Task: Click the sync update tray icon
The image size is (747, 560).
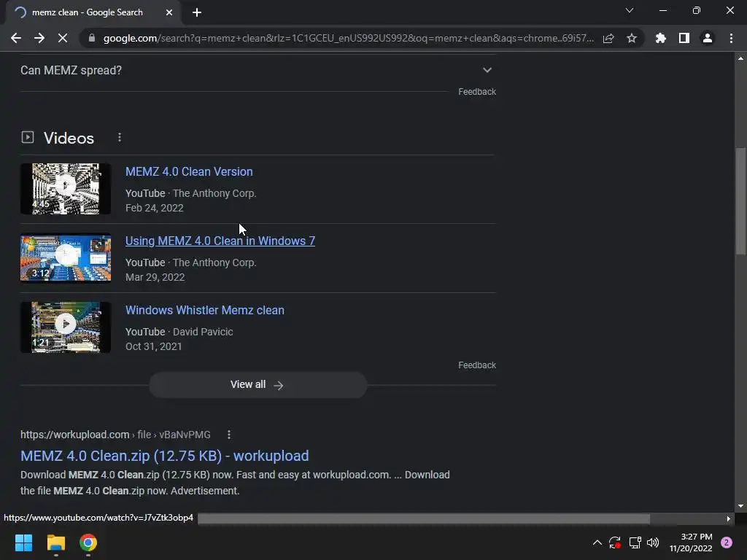Action: click(x=615, y=542)
